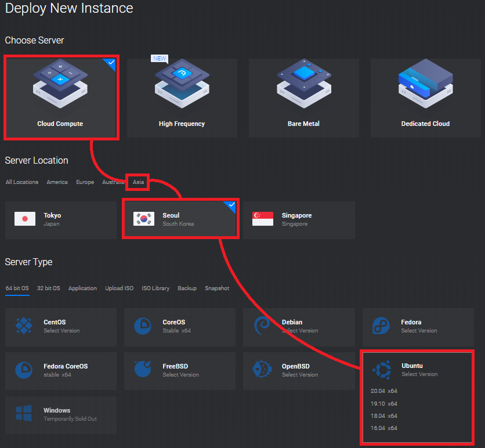Toggle the checkmark on Seoul card

(x=231, y=205)
